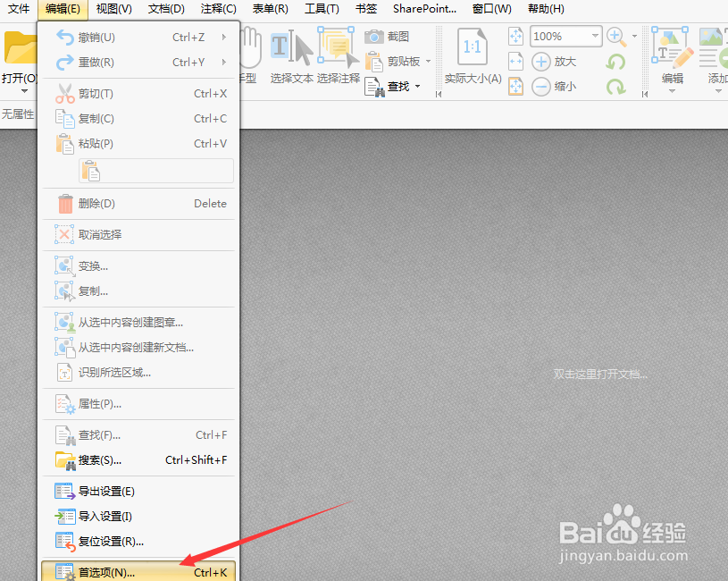Open the 剪贴板 clipboard dropdown arrow
This screenshot has height=581, width=728.
point(428,61)
